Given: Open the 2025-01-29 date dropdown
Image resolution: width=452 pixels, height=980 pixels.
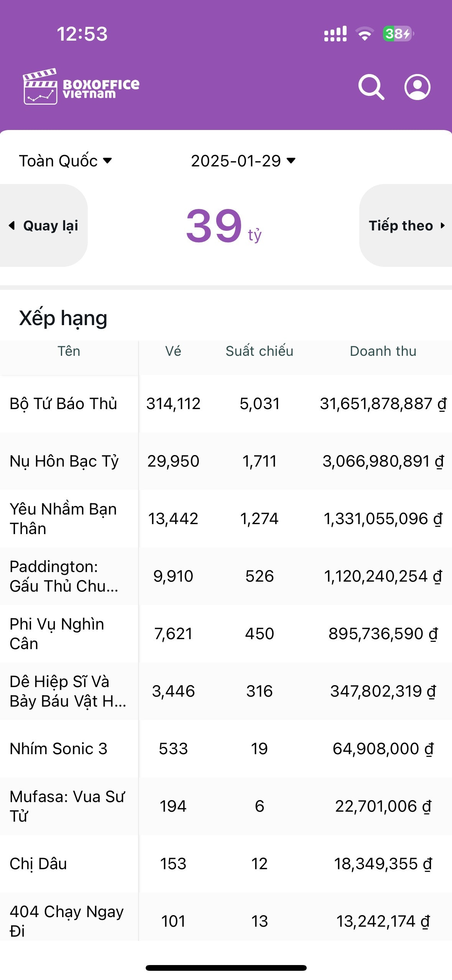Looking at the screenshot, I should click(x=243, y=161).
